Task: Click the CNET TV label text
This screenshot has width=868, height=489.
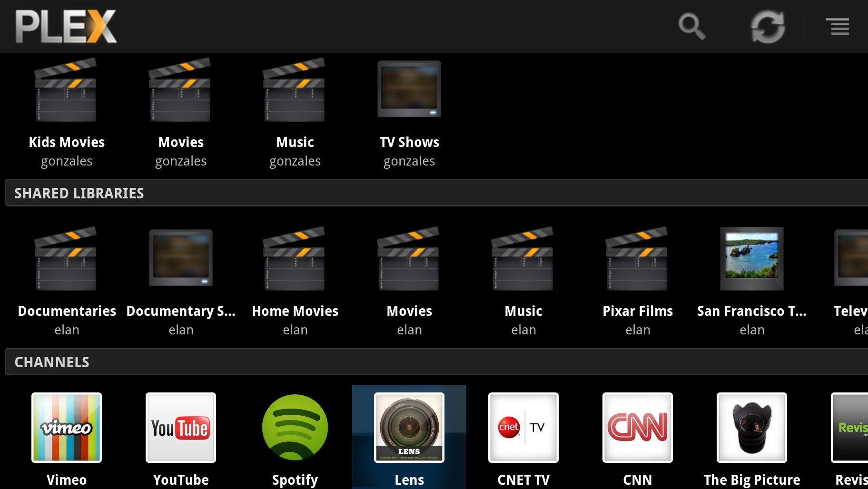Action: tap(523, 480)
